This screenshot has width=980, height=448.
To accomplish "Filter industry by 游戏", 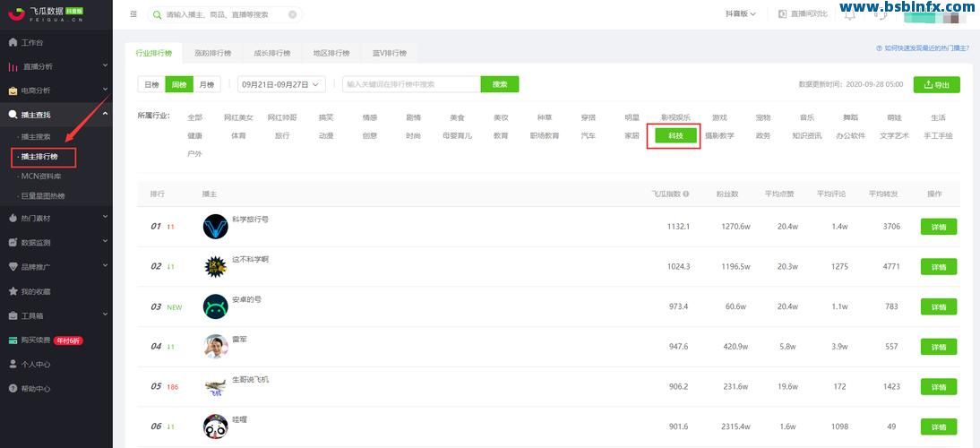I will pyautogui.click(x=719, y=117).
